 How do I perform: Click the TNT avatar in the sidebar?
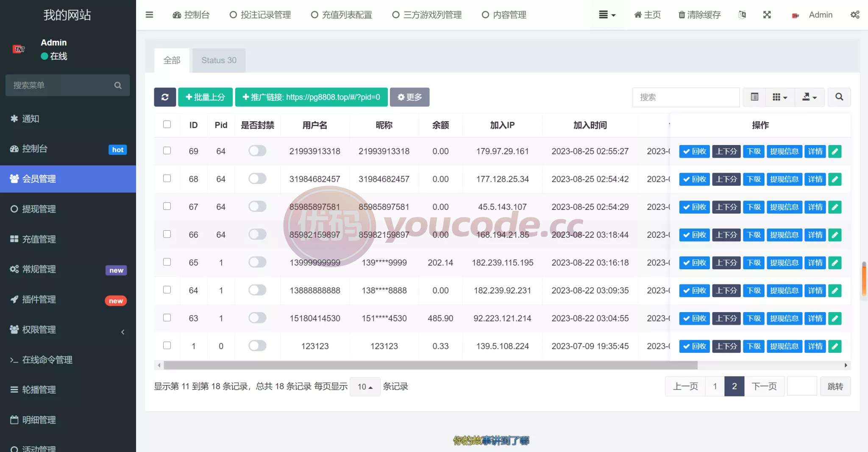(19, 49)
